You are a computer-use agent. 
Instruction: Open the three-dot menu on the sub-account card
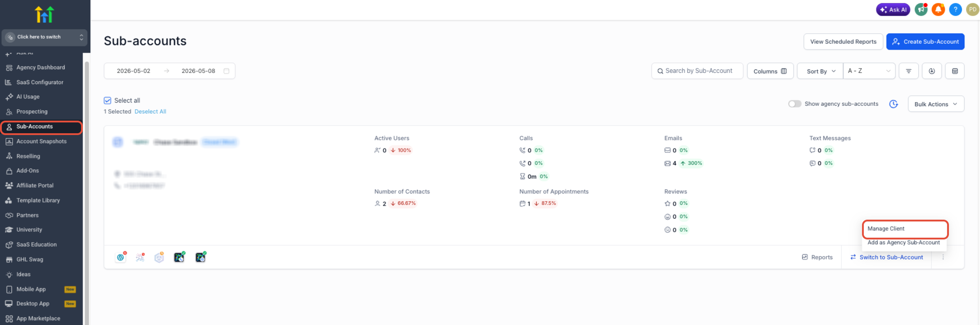(943, 257)
